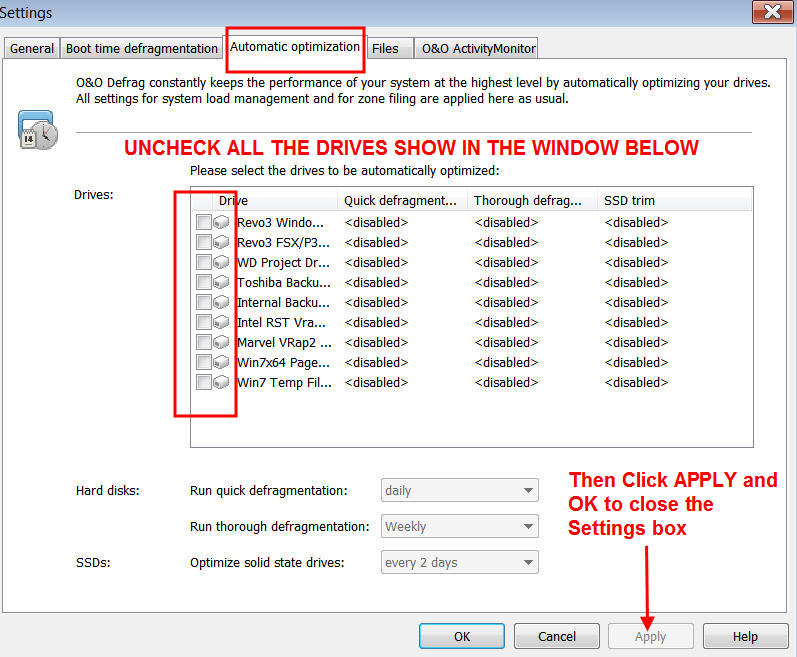Click Thorough defrag value for Marvel VRap2
This screenshot has width=797, height=657.
pyautogui.click(x=506, y=342)
